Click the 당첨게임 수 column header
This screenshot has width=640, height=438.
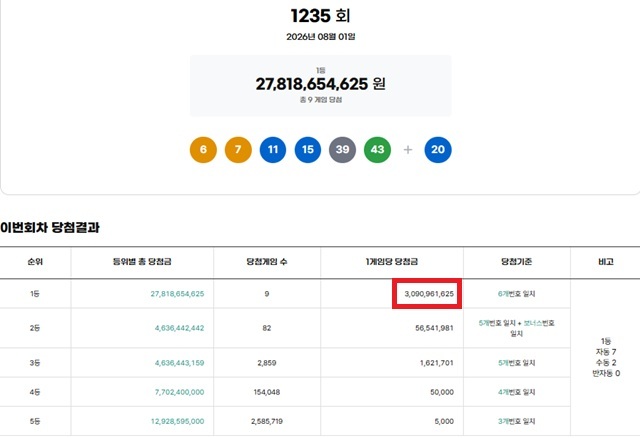pos(267,262)
